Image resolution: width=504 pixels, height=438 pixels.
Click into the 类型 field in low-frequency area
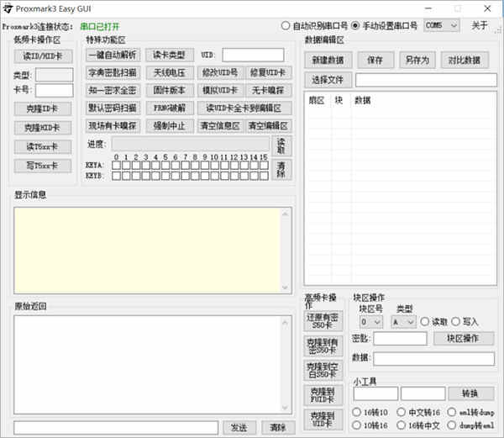pyautogui.click(x=55, y=75)
